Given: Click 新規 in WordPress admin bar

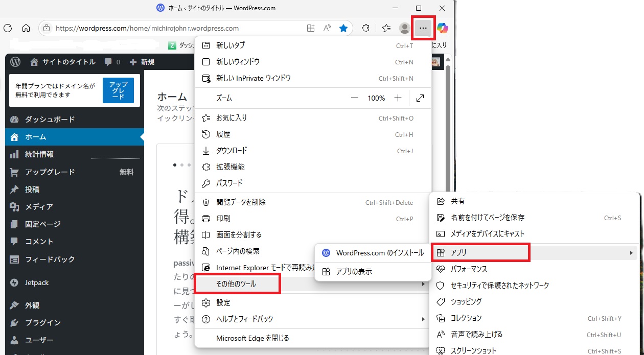Looking at the screenshot, I should click(142, 62).
